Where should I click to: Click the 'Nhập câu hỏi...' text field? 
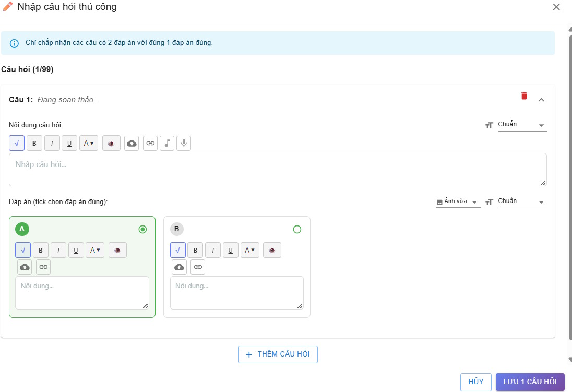277,169
